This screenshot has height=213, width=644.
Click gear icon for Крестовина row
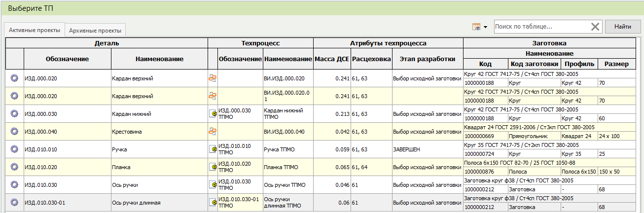point(14,131)
